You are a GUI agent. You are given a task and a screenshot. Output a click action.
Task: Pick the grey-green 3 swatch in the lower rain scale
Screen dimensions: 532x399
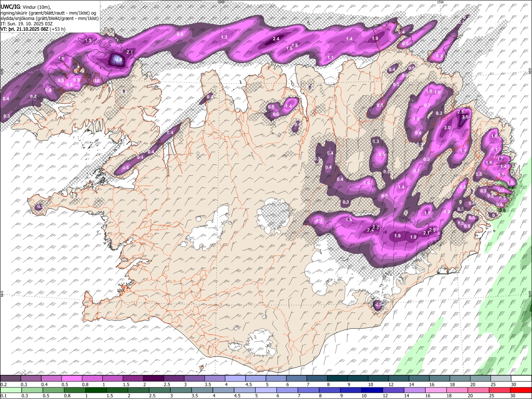pos(180,390)
